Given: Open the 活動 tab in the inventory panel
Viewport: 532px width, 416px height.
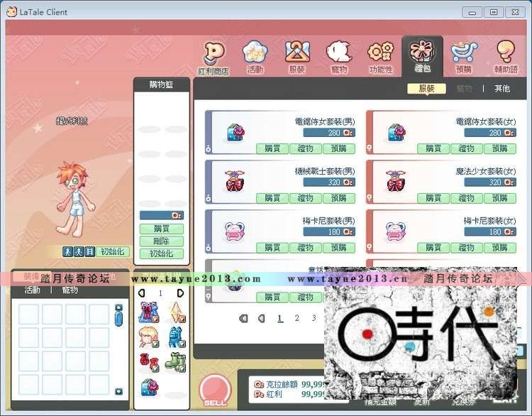Looking at the screenshot, I should pyautogui.click(x=32, y=290).
